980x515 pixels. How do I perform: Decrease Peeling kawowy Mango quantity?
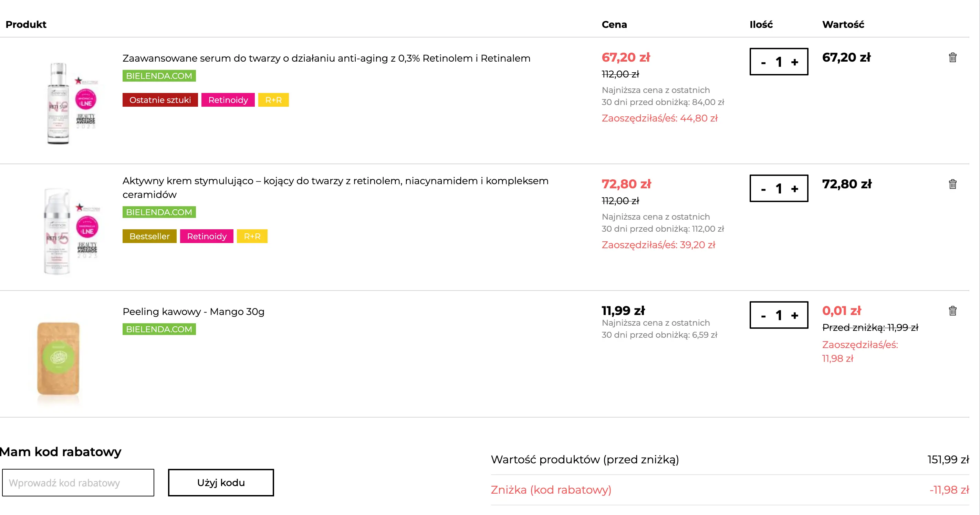pyautogui.click(x=763, y=316)
